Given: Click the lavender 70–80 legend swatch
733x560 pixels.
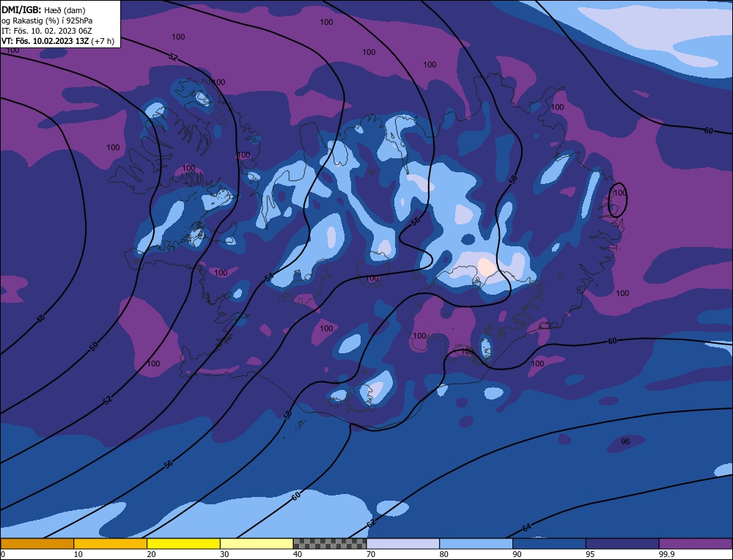Looking at the screenshot, I should point(403,544).
